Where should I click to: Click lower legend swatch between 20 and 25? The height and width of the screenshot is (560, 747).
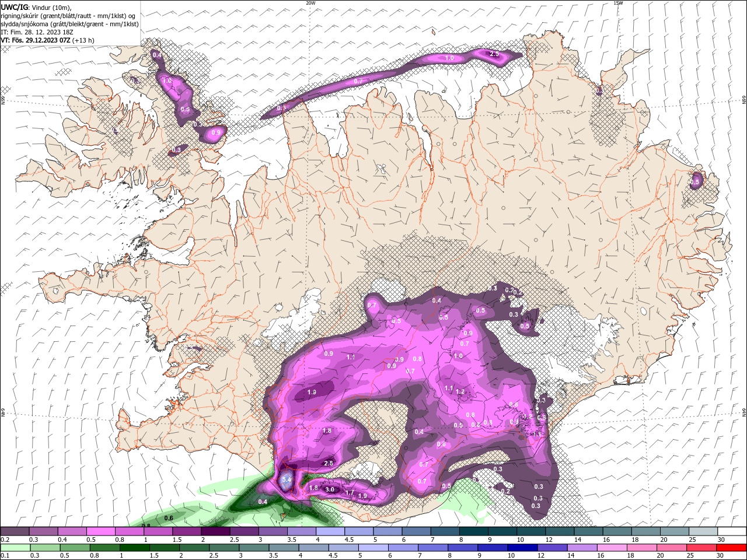click(672, 548)
